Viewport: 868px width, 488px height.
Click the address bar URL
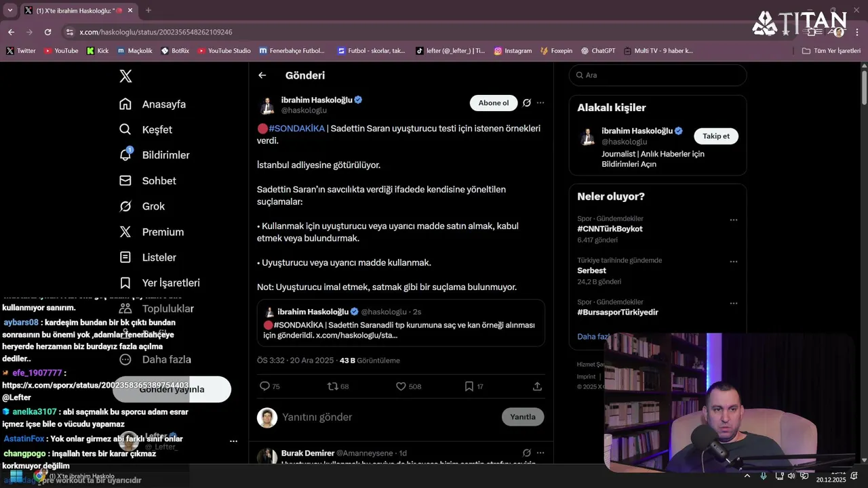click(x=156, y=32)
